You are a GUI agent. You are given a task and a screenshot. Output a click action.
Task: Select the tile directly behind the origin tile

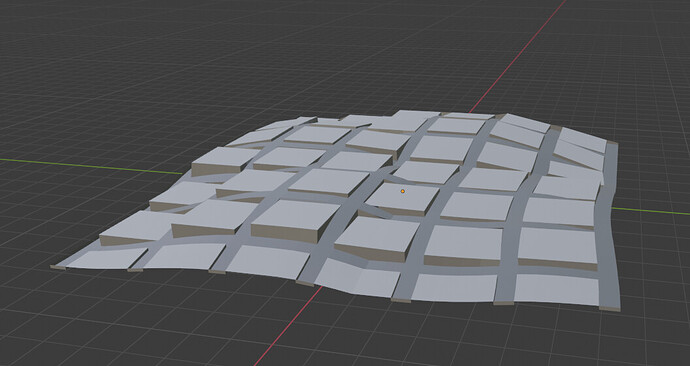click(x=426, y=172)
